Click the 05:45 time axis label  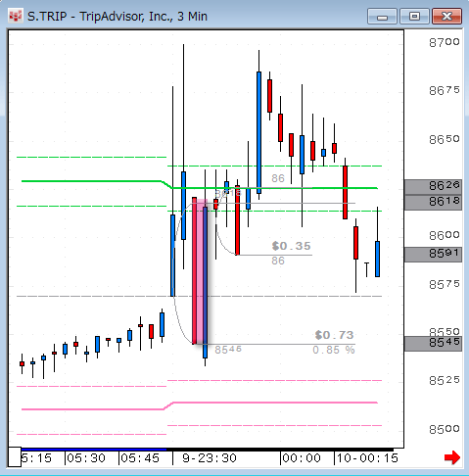coord(140,458)
